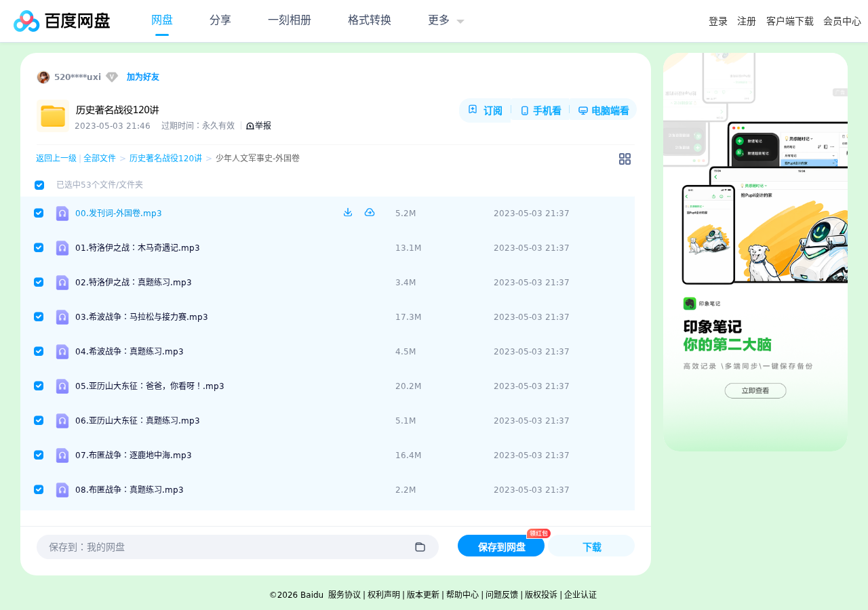Open 会员中心 link
Screen dimensions: 868x610
(842, 22)
